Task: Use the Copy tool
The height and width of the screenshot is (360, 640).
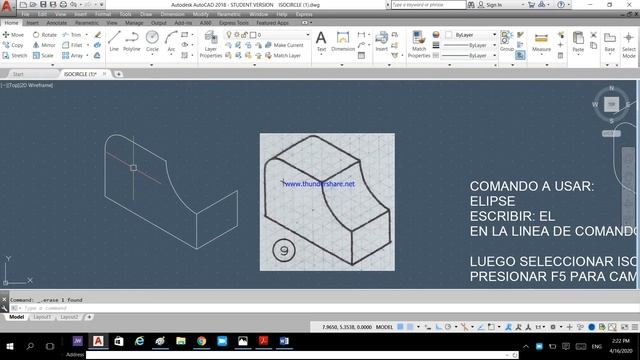Action: tap(13, 45)
